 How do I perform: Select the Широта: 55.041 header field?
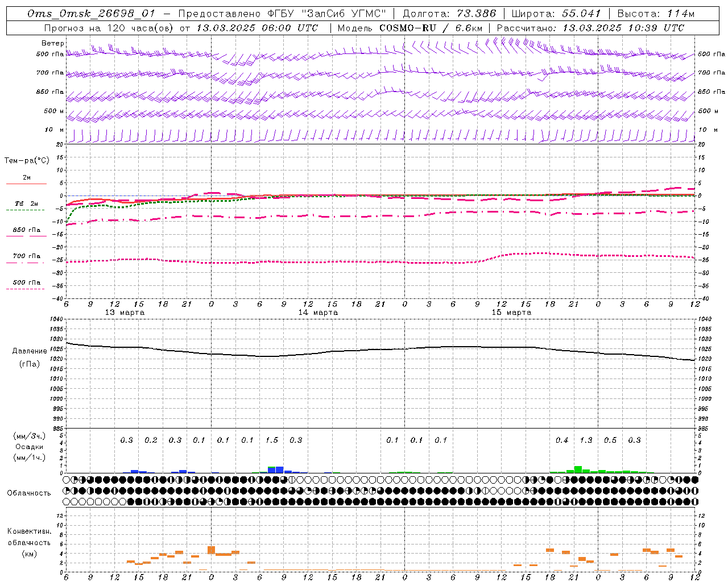[556, 14]
